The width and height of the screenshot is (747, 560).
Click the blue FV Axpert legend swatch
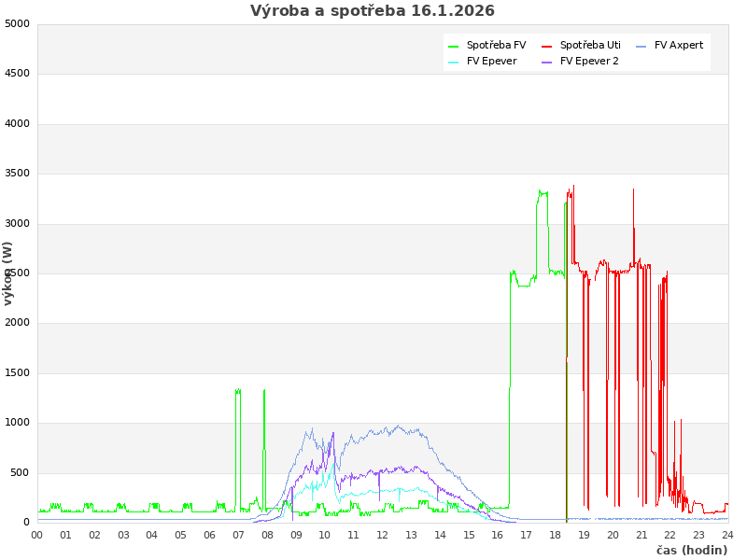(641, 46)
